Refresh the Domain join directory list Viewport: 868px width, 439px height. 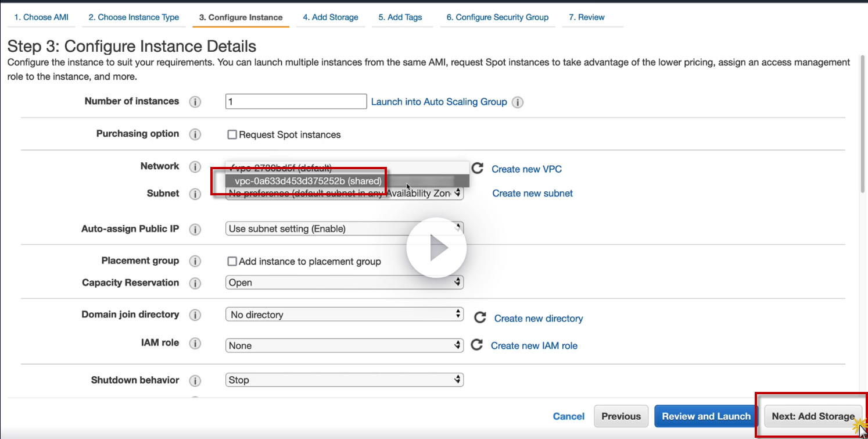[x=480, y=317]
